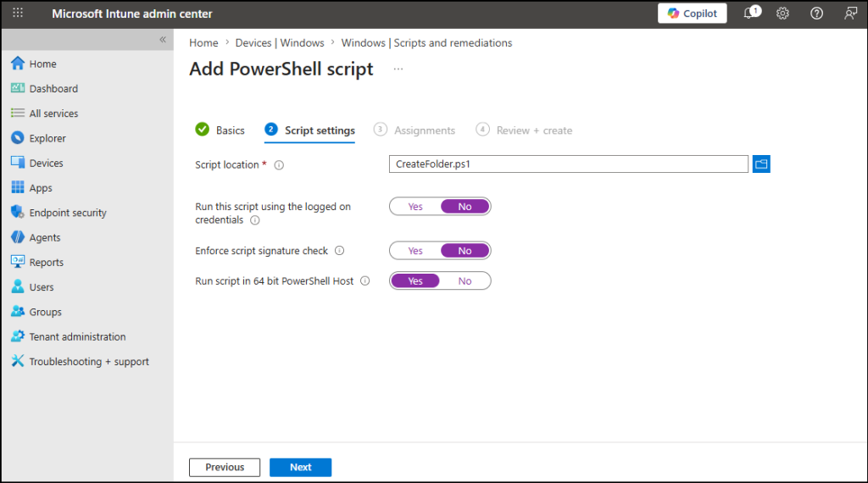This screenshot has width=868, height=483.
Task: Click the All services list icon
Action: (18, 113)
